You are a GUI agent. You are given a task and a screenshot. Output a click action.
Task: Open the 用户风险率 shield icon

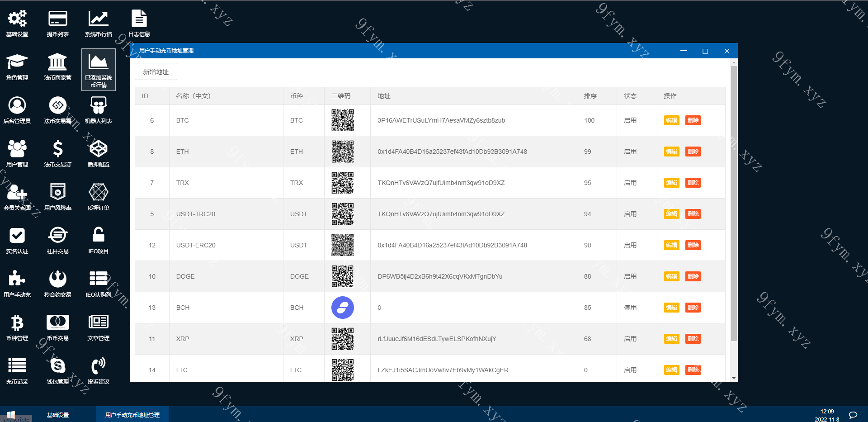pyautogui.click(x=57, y=192)
